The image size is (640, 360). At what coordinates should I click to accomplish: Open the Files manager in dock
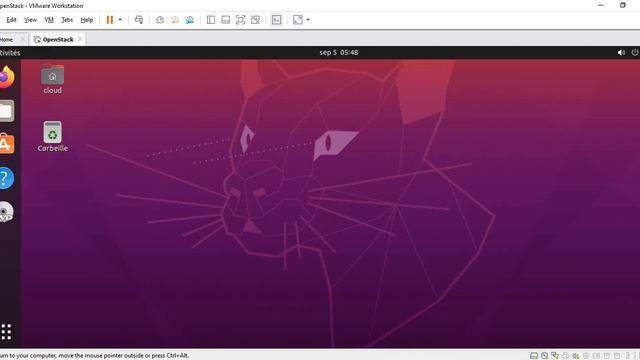tap(7, 111)
